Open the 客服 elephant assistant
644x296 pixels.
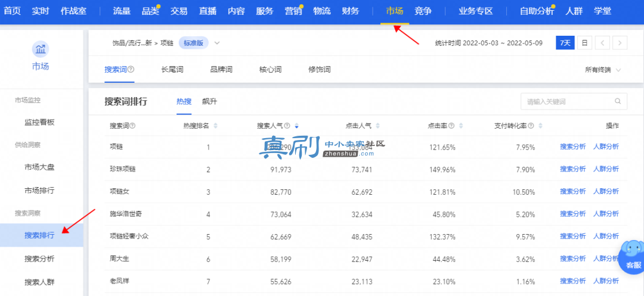(631, 256)
